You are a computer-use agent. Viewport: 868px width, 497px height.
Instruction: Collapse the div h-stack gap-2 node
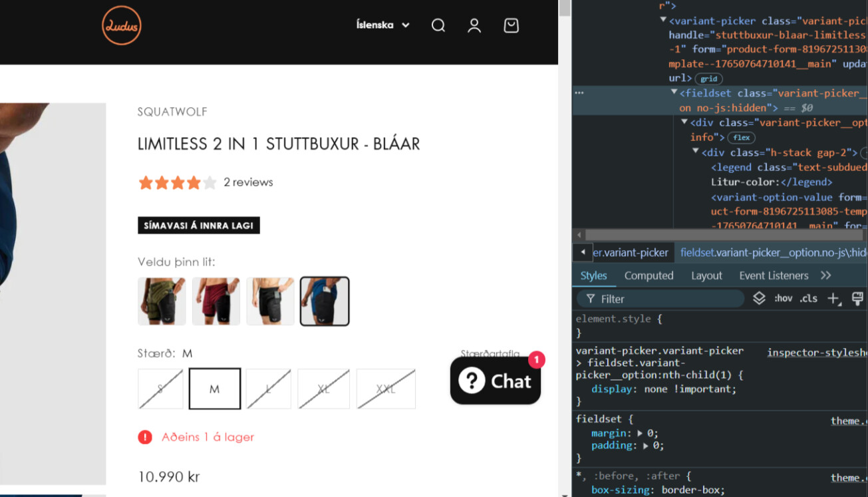[x=696, y=152]
